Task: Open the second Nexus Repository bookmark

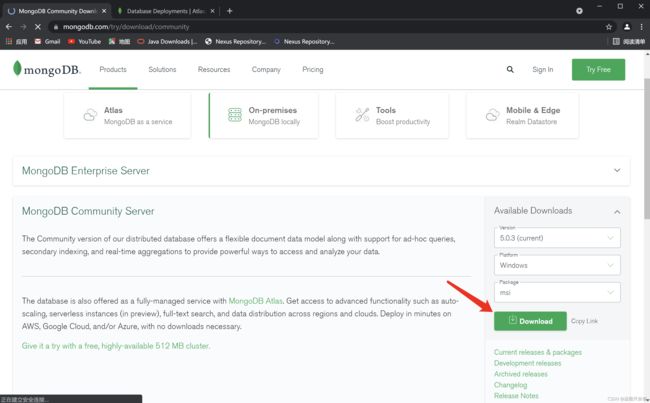Action: (x=304, y=41)
